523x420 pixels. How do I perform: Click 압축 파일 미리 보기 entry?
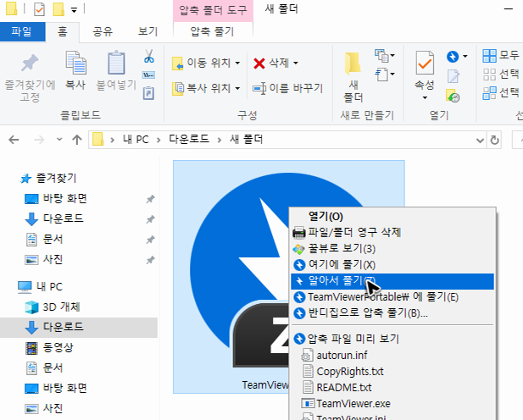392,339
